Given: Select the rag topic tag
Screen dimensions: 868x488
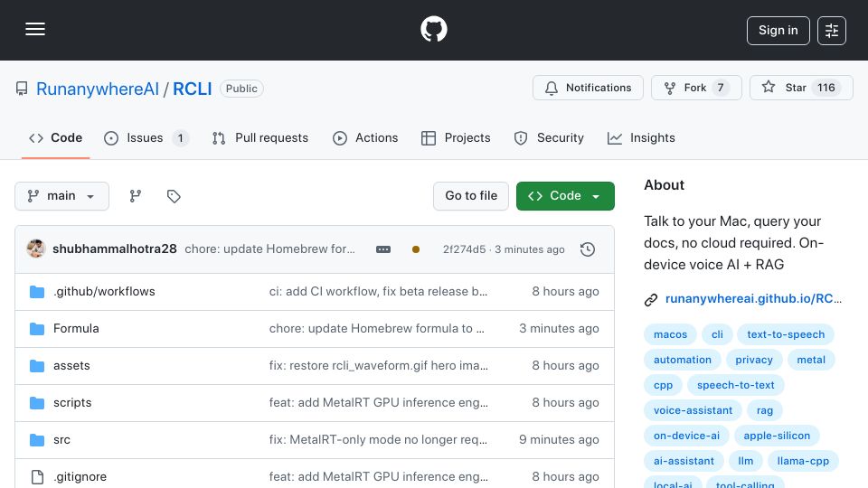Looking at the screenshot, I should point(765,411).
